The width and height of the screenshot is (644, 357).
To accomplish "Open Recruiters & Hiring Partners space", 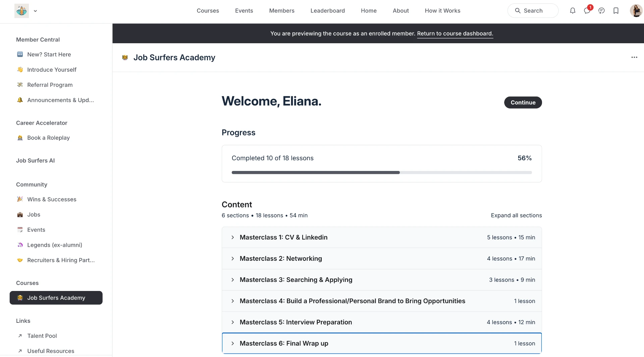I will point(56,260).
